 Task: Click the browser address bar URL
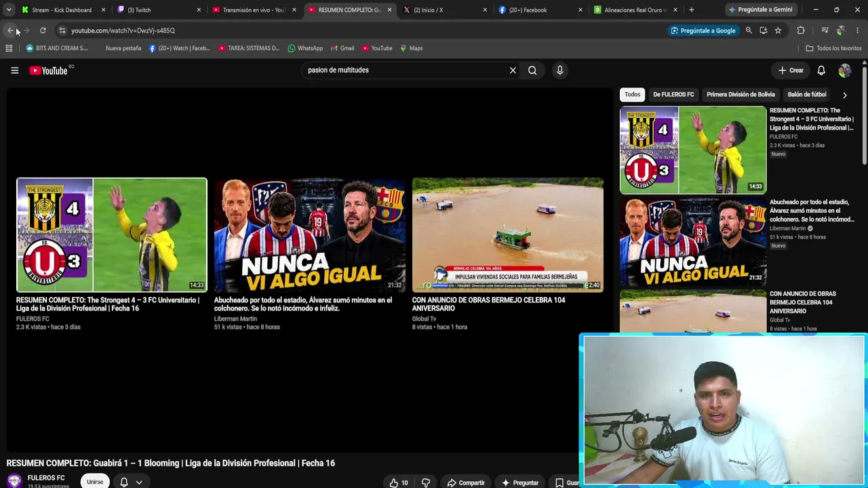[123, 30]
